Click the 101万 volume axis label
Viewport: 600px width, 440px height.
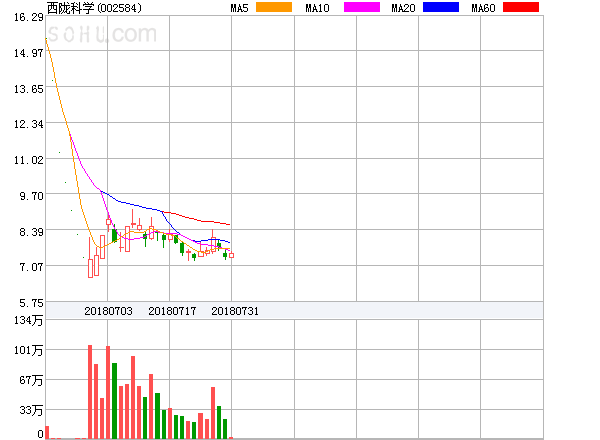click(28, 350)
